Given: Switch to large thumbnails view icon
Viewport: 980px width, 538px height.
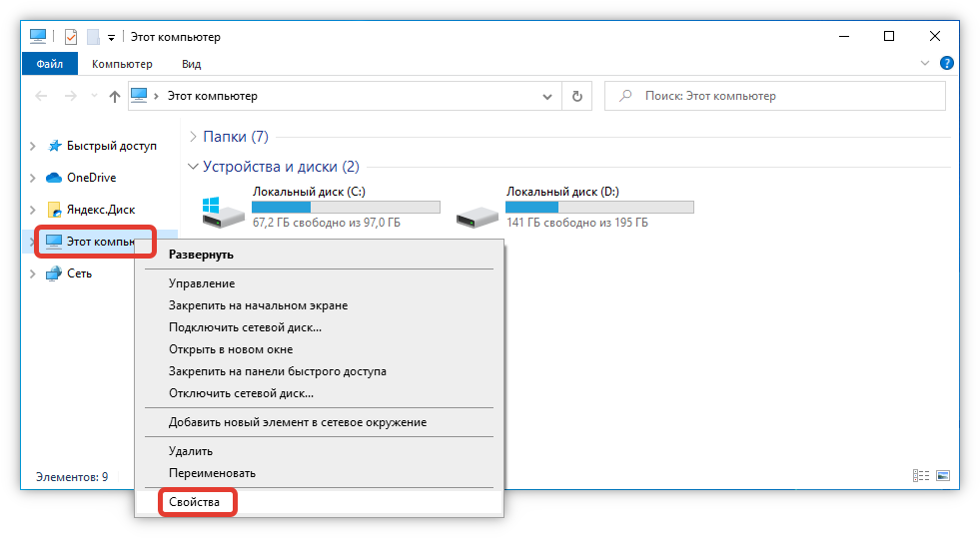Looking at the screenshot, I should (x=941, y=477).
